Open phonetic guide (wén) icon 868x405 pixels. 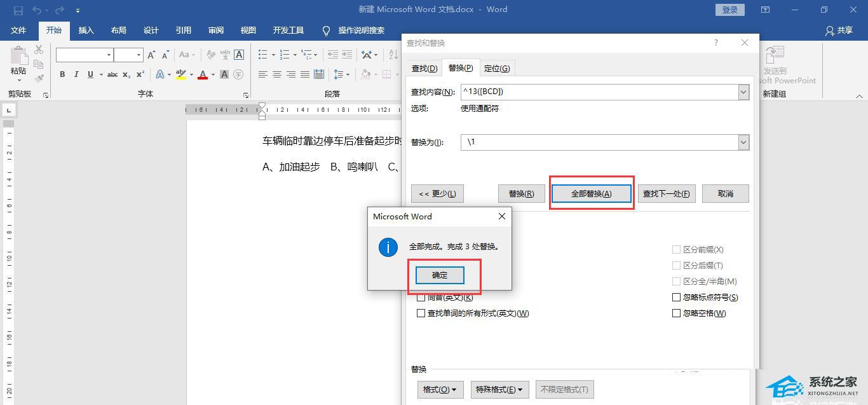pos(224,55)
